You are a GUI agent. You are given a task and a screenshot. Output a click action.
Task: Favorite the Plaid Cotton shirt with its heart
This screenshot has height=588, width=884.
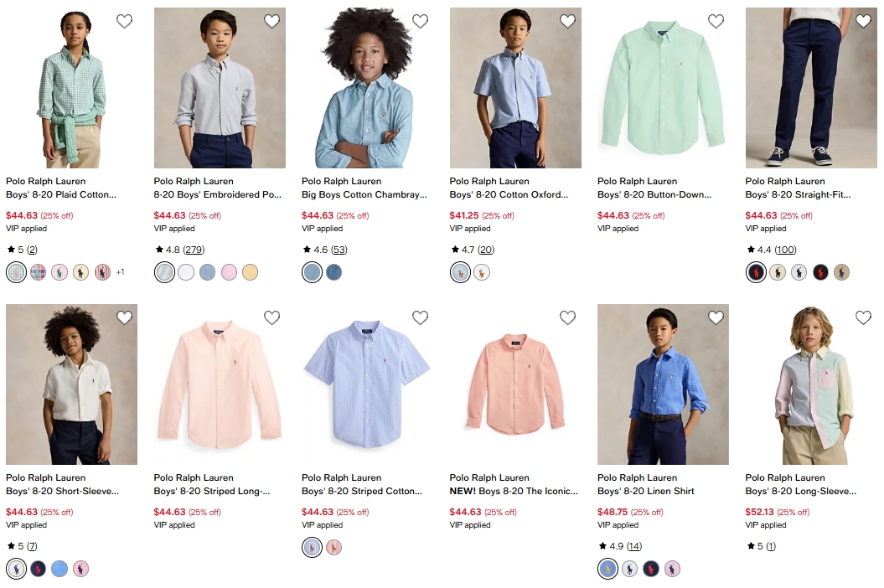coord(124,22)
